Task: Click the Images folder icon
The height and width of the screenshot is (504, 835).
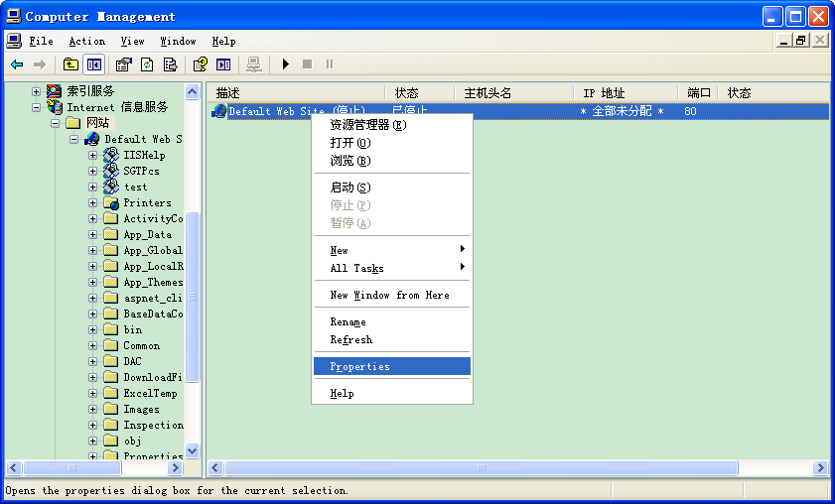Action: (111, 410)
